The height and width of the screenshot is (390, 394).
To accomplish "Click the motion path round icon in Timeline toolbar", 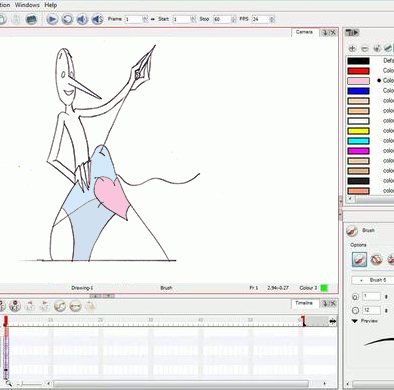I will 60,305.
